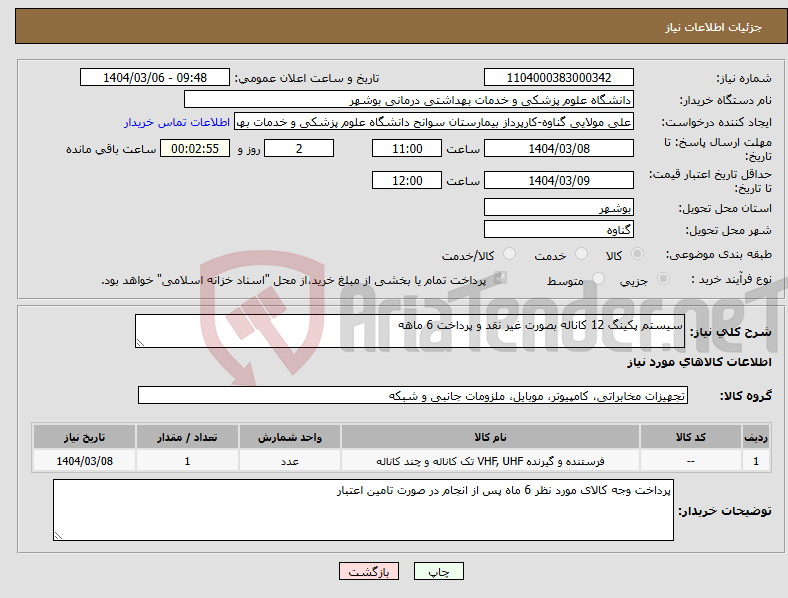788x598 pixels.
Task: Click the resize handle of description text area
Action: [x=140, y=343]
